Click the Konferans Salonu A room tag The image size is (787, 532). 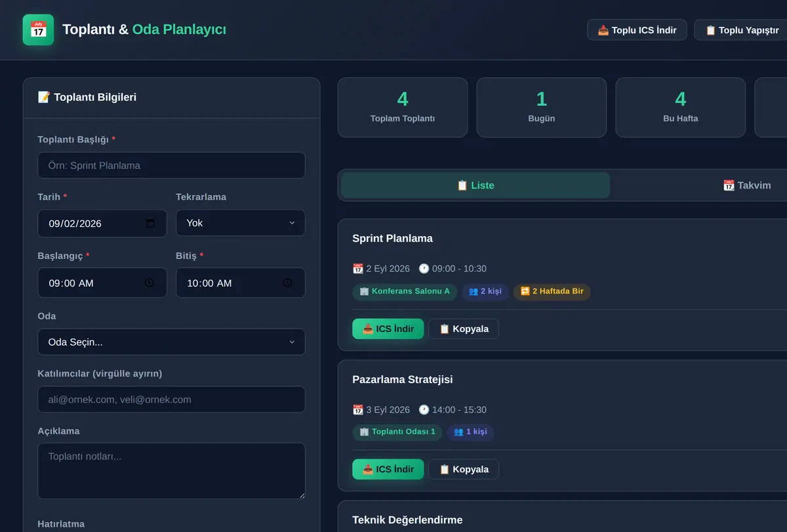405,291
